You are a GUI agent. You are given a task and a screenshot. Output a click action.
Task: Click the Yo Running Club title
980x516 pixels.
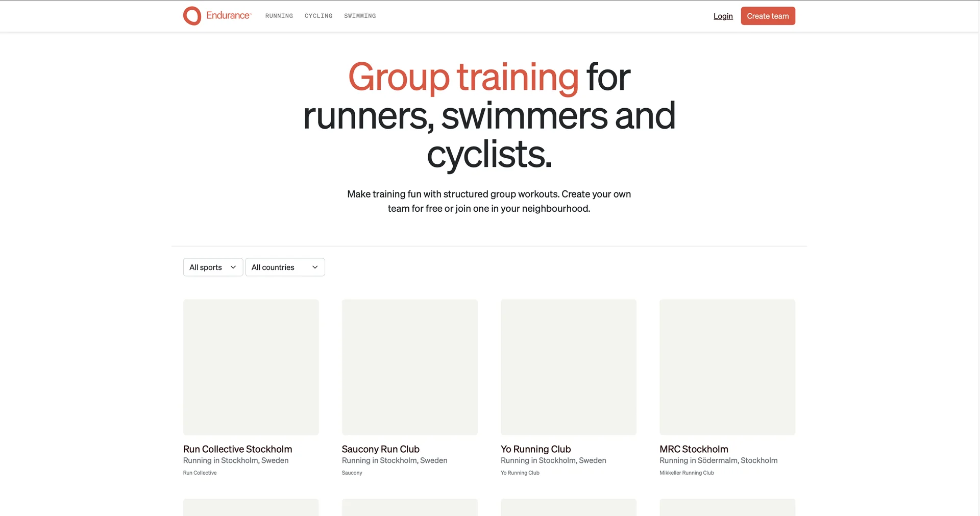(535, 449)
